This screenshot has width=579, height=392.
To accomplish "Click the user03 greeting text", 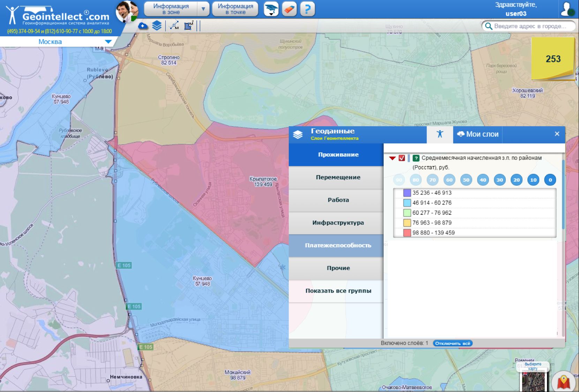I will coord(516,14).
